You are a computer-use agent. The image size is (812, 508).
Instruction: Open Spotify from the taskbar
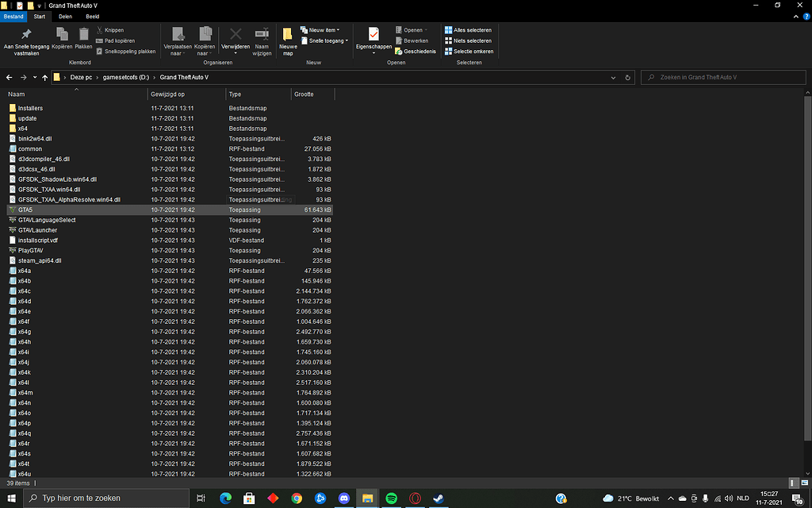coord(392,498)
